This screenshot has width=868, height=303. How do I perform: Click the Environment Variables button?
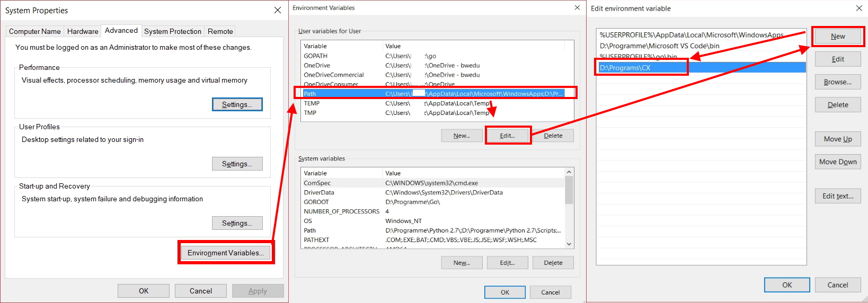click(x=226, y=253)
